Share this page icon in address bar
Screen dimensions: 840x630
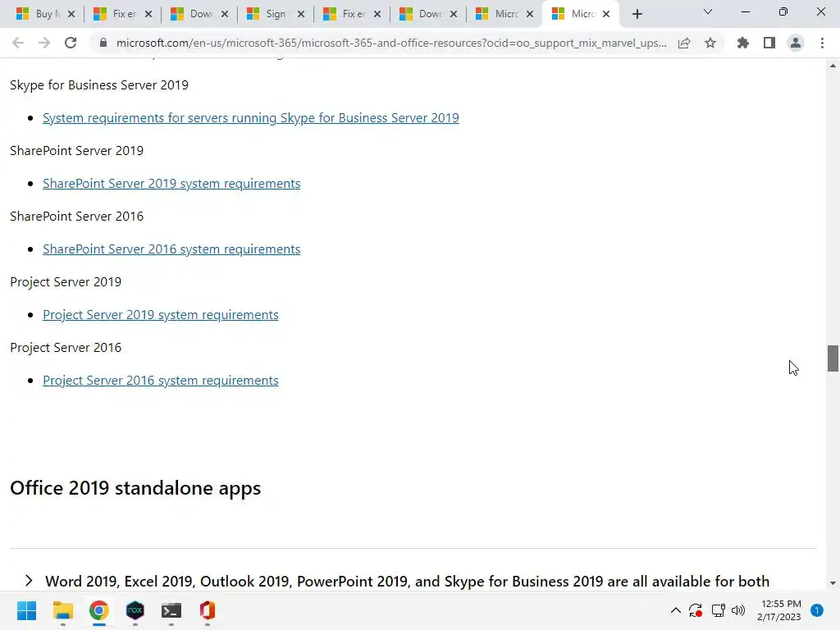(x=684, y=43)
